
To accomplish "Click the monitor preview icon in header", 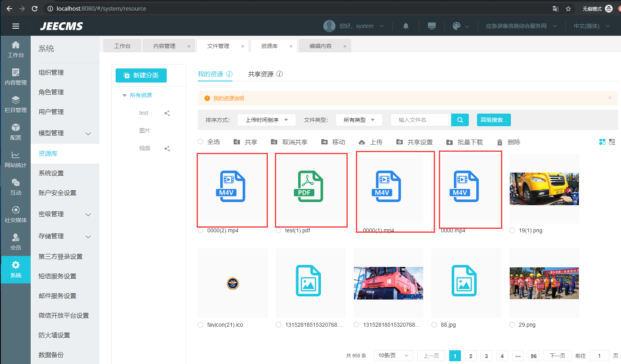I will pos(431,26).
